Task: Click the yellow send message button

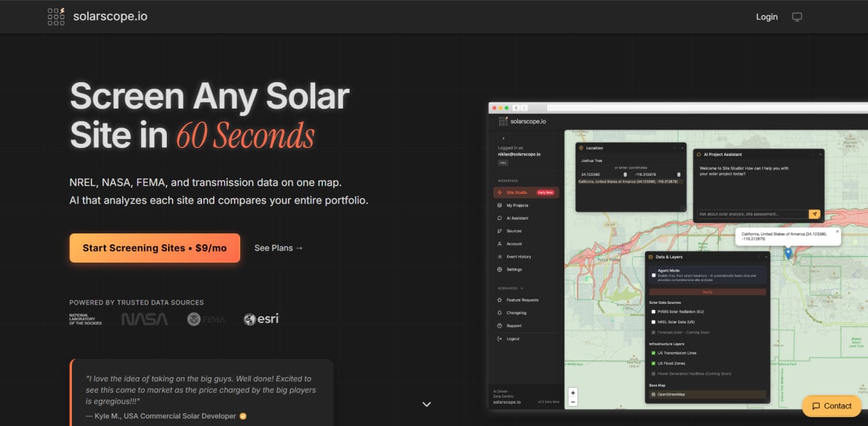Action: [814, 214]
